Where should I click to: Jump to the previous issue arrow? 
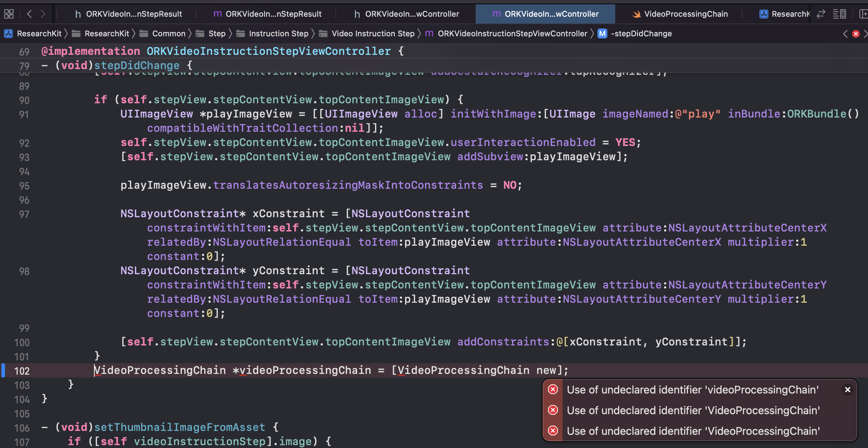click(x=845, y=34)
